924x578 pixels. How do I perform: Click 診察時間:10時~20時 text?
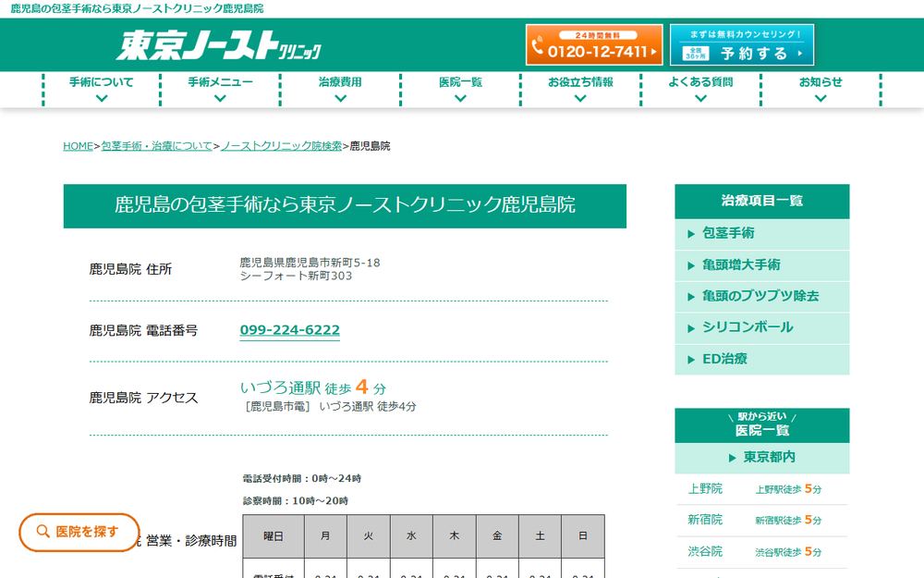[296, 500]
